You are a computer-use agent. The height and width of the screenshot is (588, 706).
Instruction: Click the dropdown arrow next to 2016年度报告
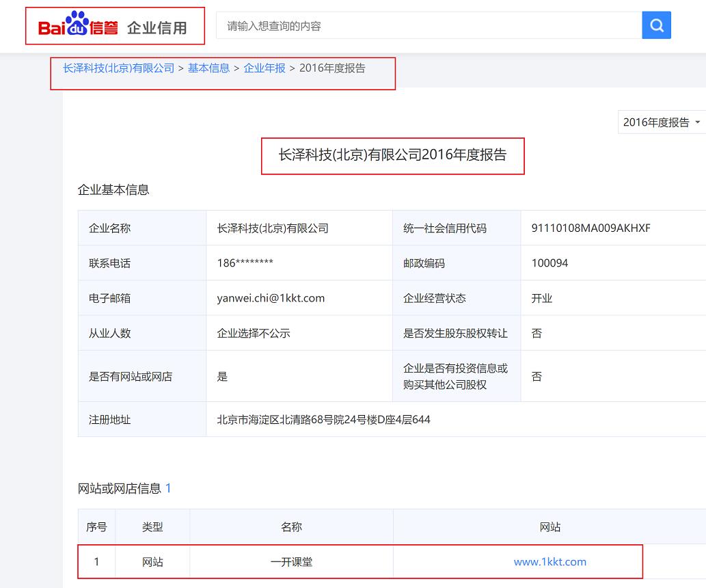tap(699, 122)
